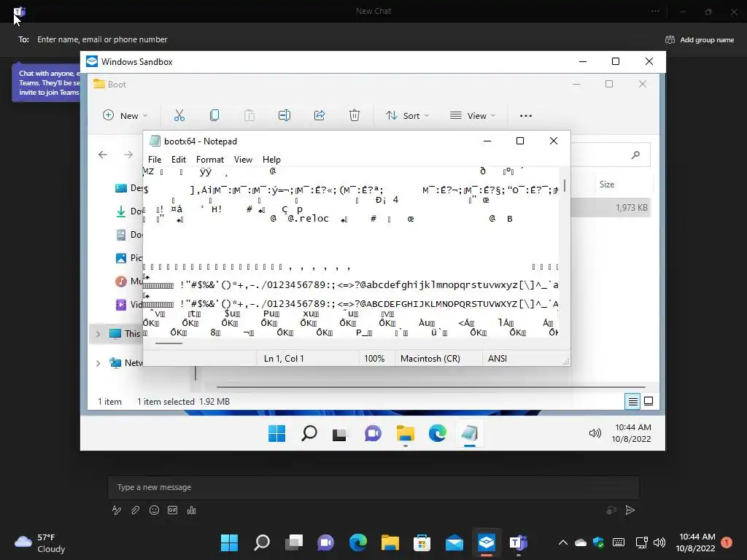
Task: Expand This PC in navigation pane
Action: 98,334
